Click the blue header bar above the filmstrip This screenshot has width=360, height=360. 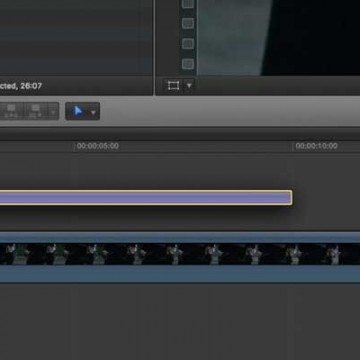point(180,237)
